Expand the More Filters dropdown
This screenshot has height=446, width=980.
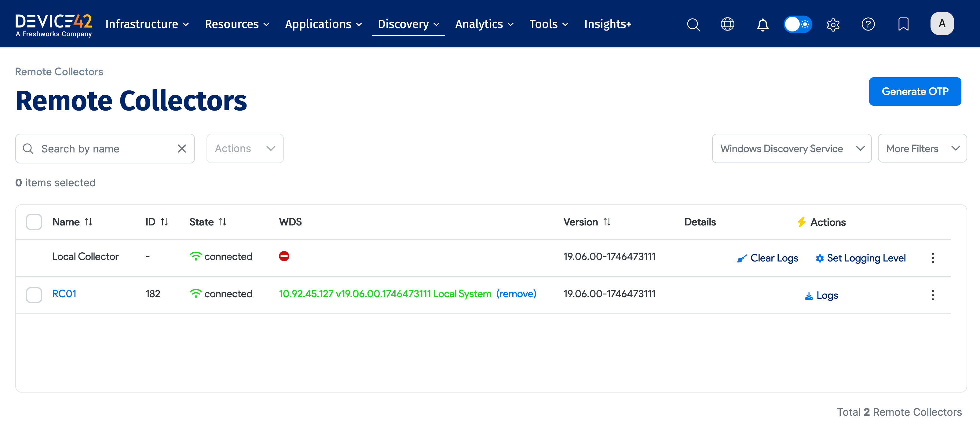[x=922, y=148]
